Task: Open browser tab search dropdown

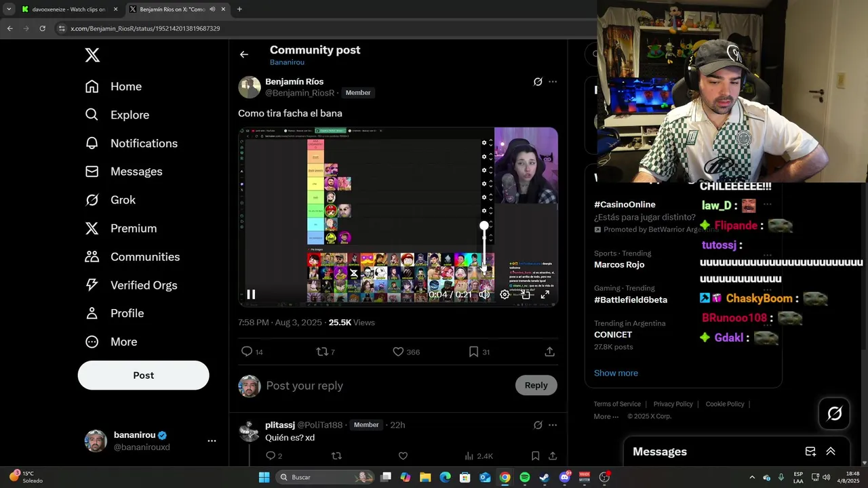Action: click(8, 9)
